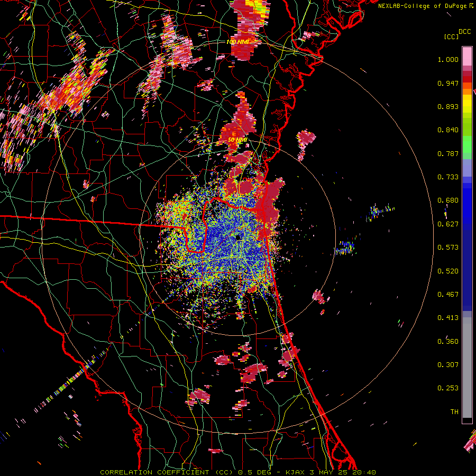Click the 0.627 color scale value

coord(448,224)
